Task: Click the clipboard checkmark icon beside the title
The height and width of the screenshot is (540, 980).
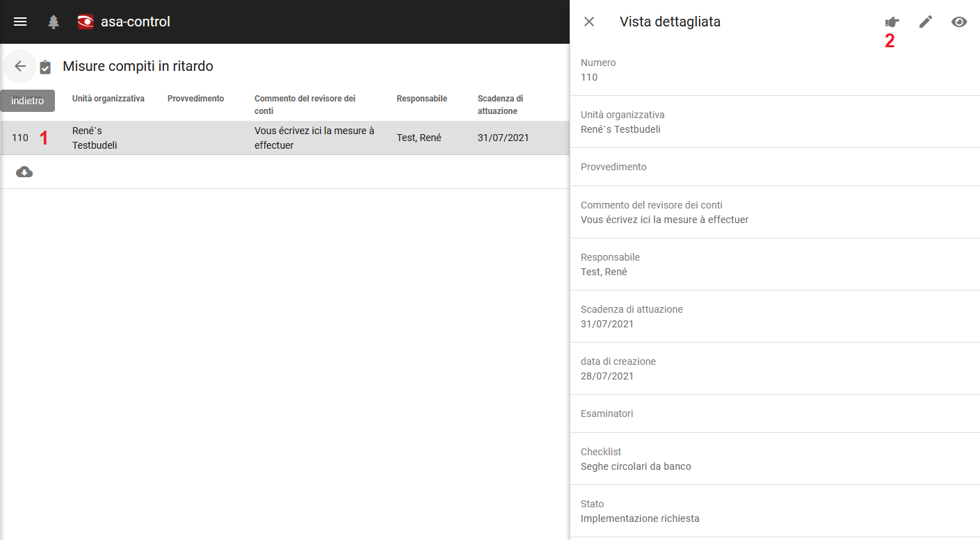Action: pyautogui.click(x=45, y=67)
